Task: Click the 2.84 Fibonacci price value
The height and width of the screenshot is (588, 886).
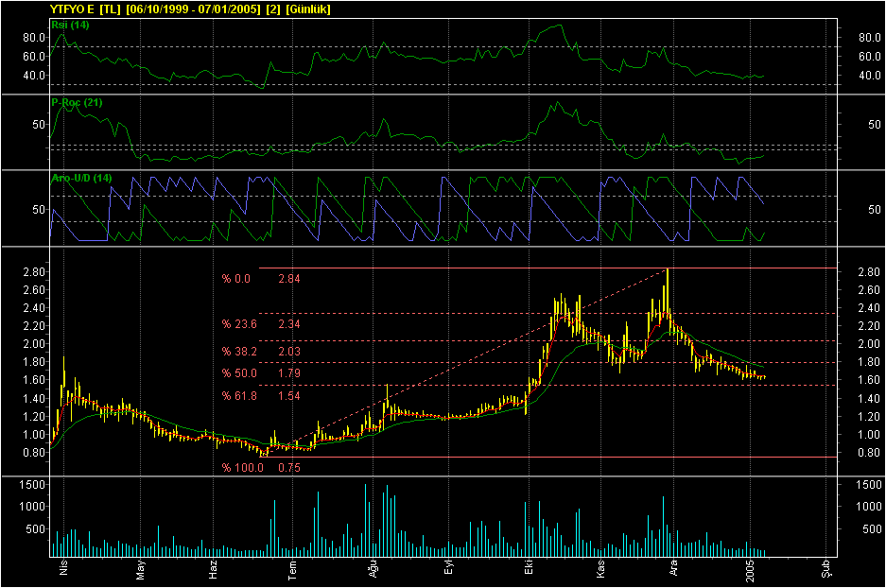Action: pos(289,279)
